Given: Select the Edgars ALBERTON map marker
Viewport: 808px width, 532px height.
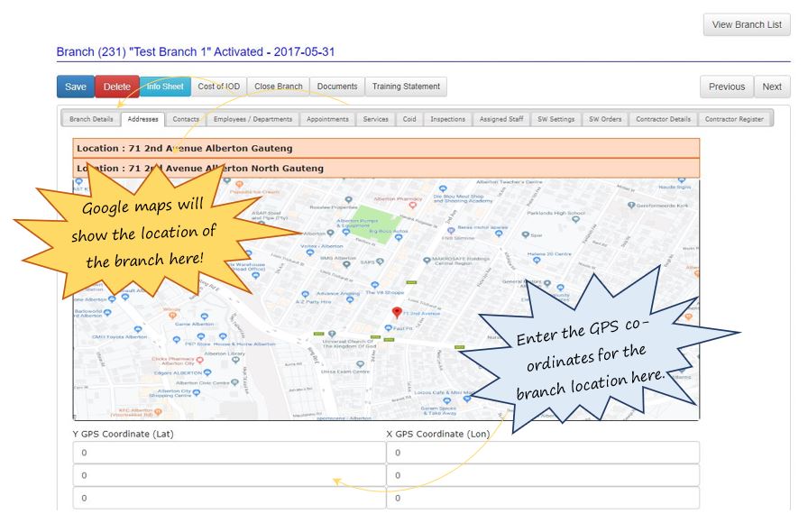Looking at the screenshot, I should (207, 372).
